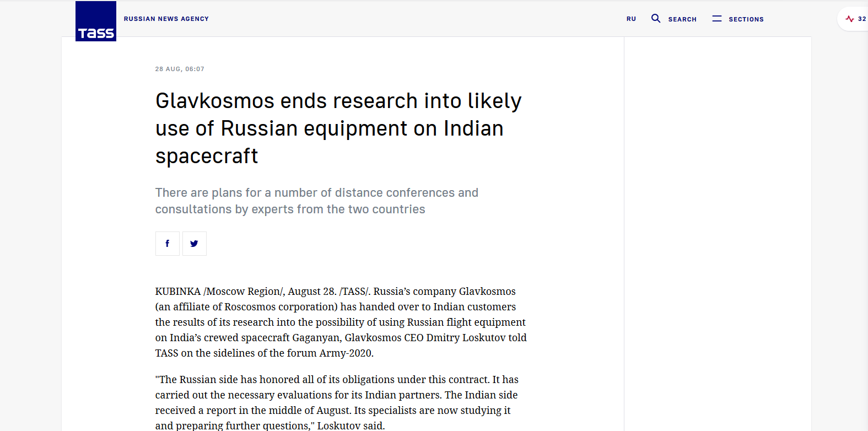Click the Glavkosmos article headline
Viewport: 868px width, 431px height.
[338, 128]
